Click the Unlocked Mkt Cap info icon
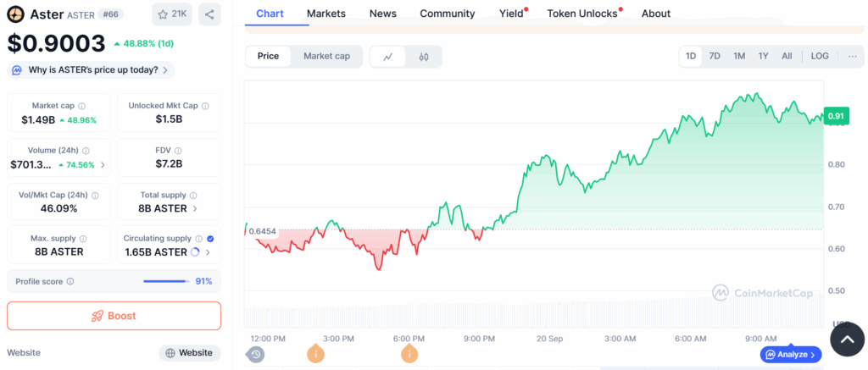The height and width of the screenshot is (370, 868). [205, 106]
